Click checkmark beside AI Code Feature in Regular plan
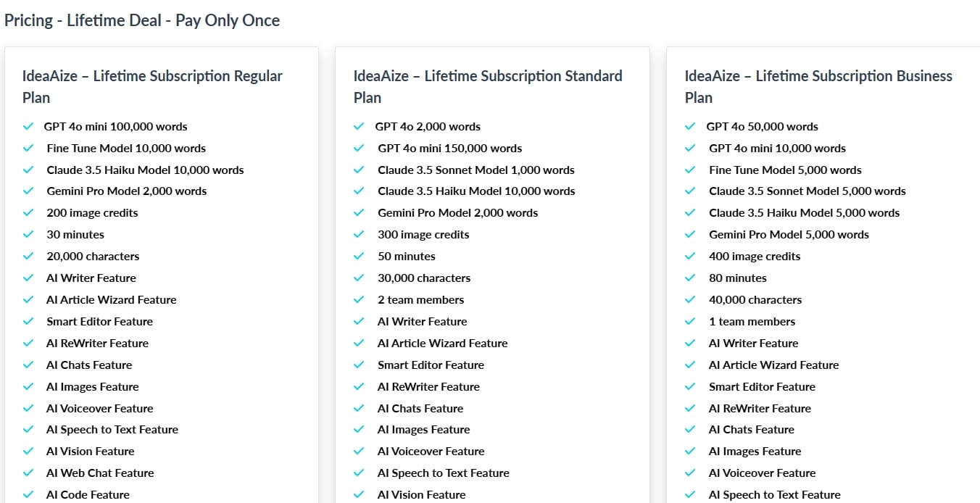 pos(28,494)
